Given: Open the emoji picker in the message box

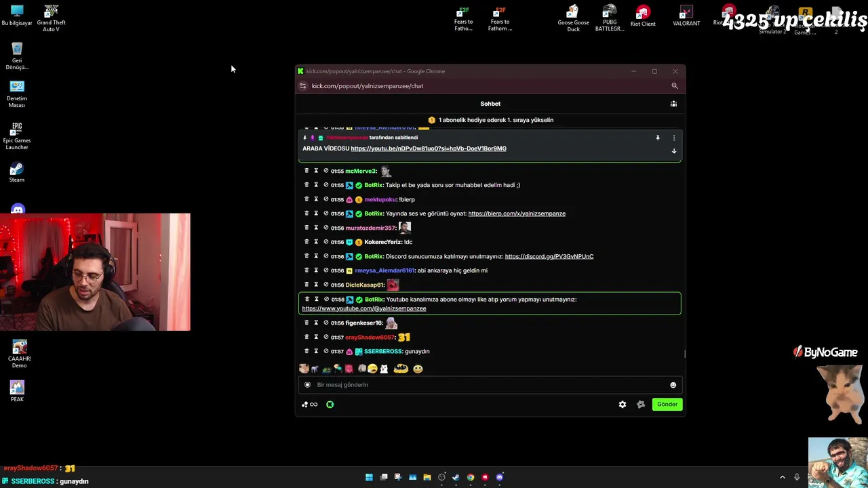Looking at the screenshot, I should pos(673,385).
